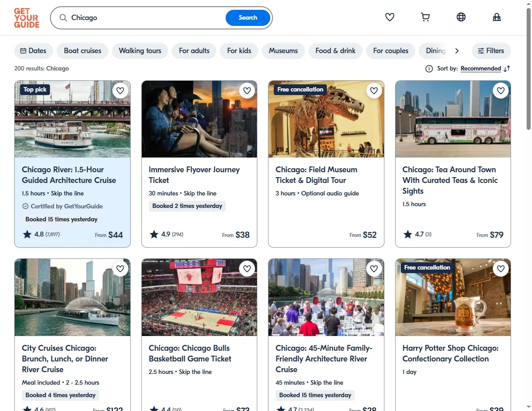This screenshot has height=411, width=532.
Task: Click the From $44 price
Action: [108, 235]
